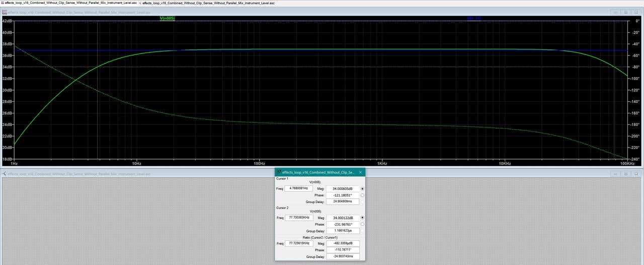644x265 pixels.
Task: Select Cursor 2 Mag radio button
Action: click(x=362, y=218)
